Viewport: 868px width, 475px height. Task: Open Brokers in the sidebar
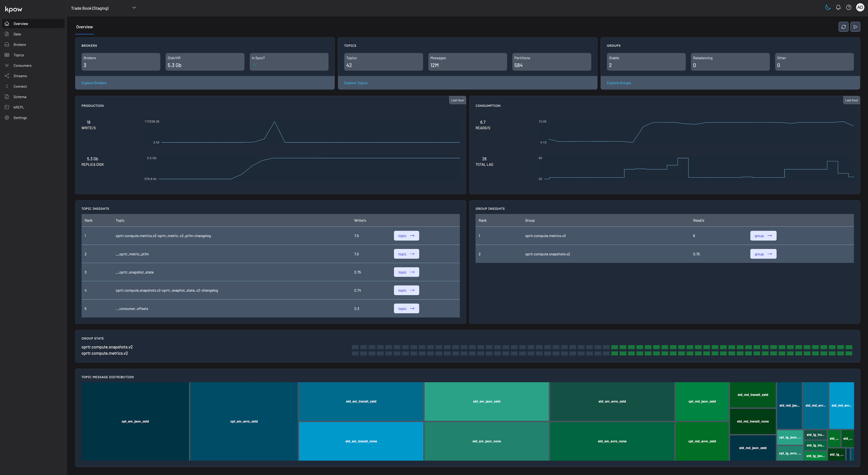[20, 45]
